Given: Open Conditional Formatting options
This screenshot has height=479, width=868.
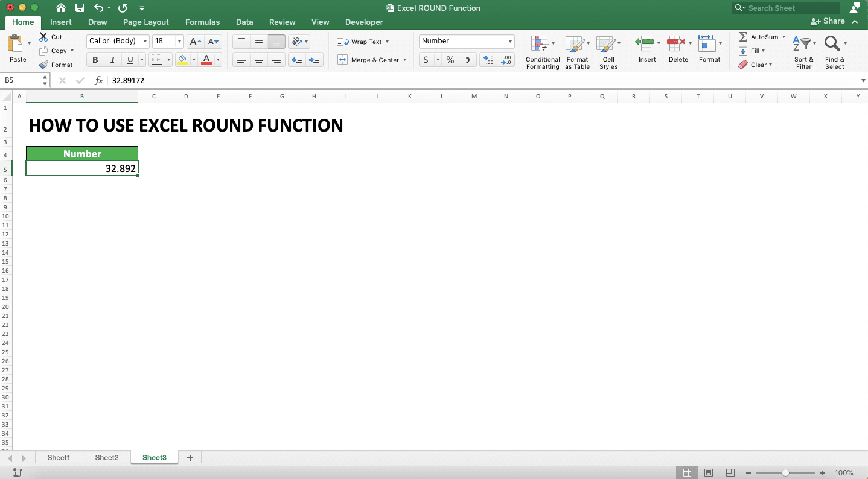Looking at the screenshot, I should 543,52.
